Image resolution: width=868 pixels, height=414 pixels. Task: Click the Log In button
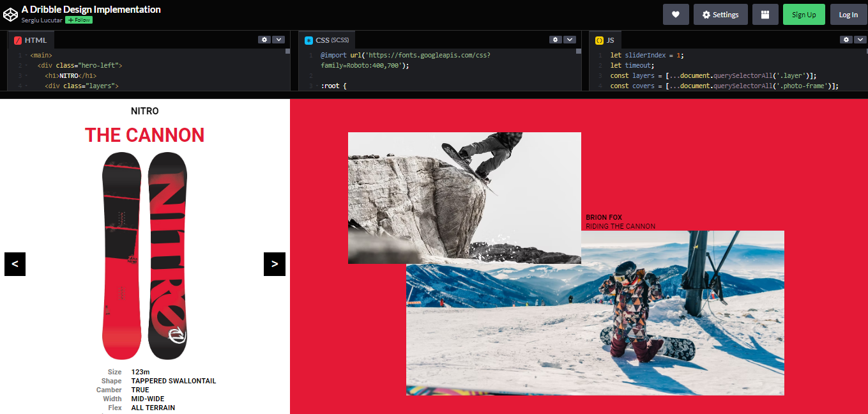tap(848, 14)
